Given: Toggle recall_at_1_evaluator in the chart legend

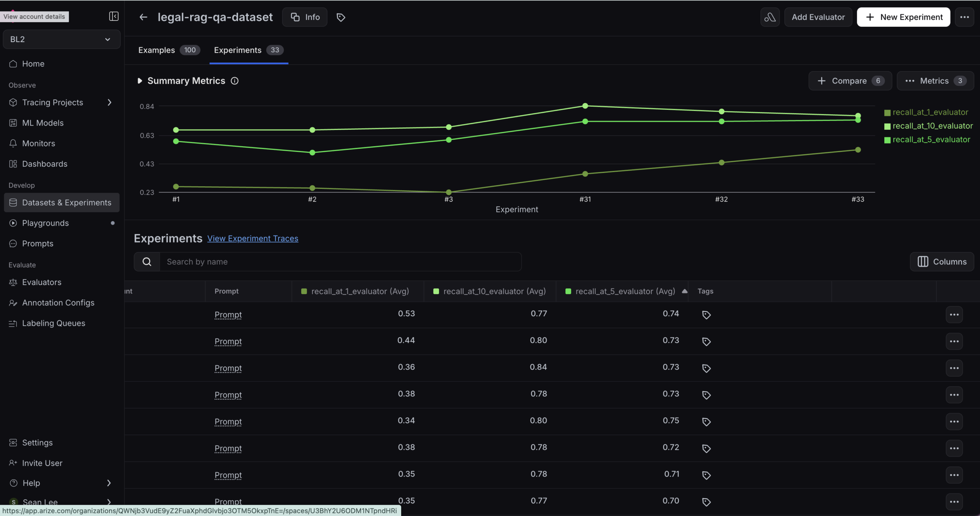Looking at the screenshot, I should 929,112.
